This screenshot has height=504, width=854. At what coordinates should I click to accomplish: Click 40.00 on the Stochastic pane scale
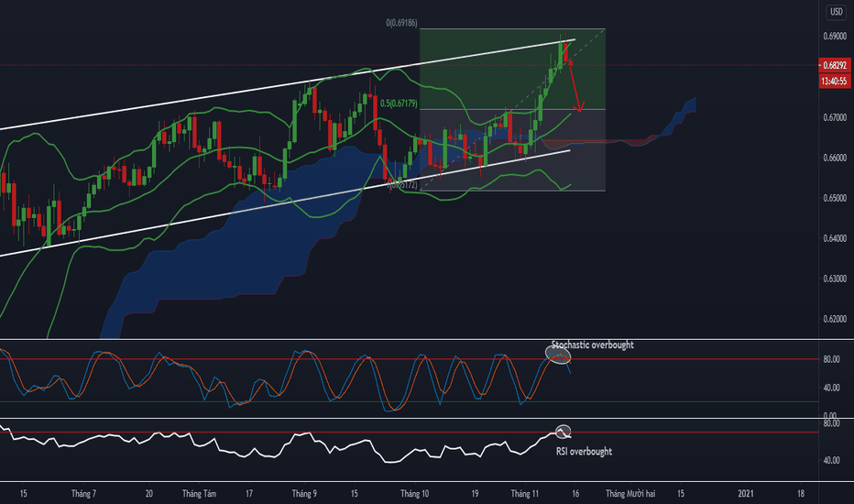[x=831, y=388]
